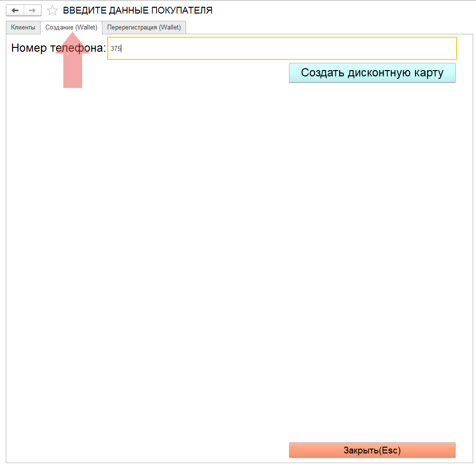Click the orange Закрыть(Esc) button
The width and height of the screenshot is (476, 466).
click(x=372, y=450)
